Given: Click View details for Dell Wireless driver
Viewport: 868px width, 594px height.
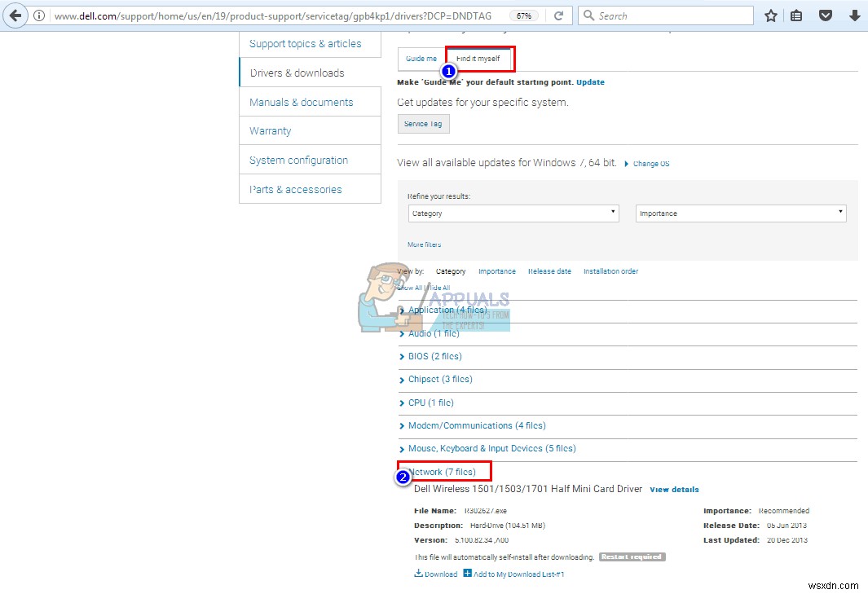Looking at the screenshot, I should click(674, 490).
